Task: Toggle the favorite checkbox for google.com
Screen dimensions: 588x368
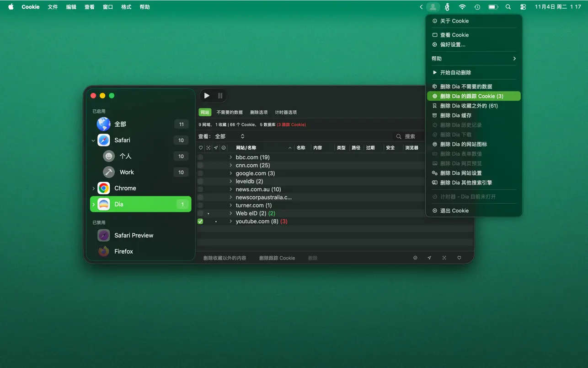Action: pos(200,173)
